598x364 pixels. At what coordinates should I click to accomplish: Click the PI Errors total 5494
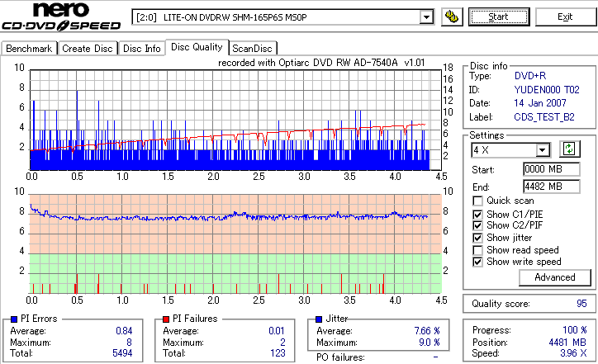coord(122,353)
